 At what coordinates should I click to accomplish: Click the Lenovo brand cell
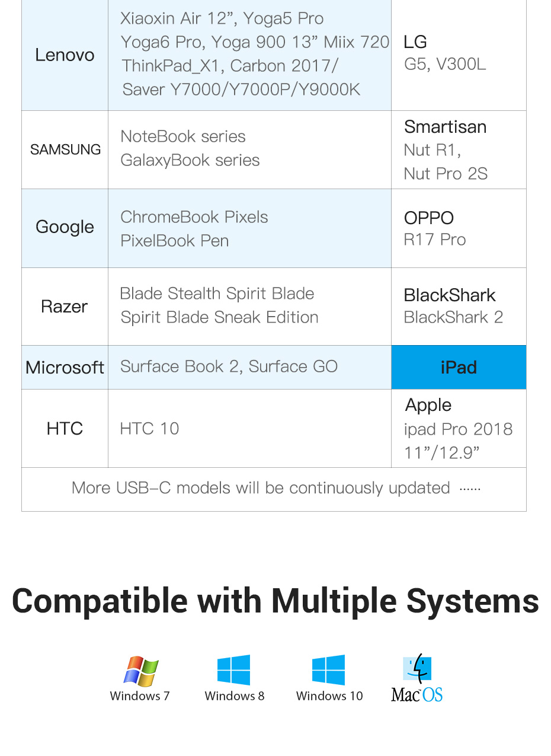65,55
